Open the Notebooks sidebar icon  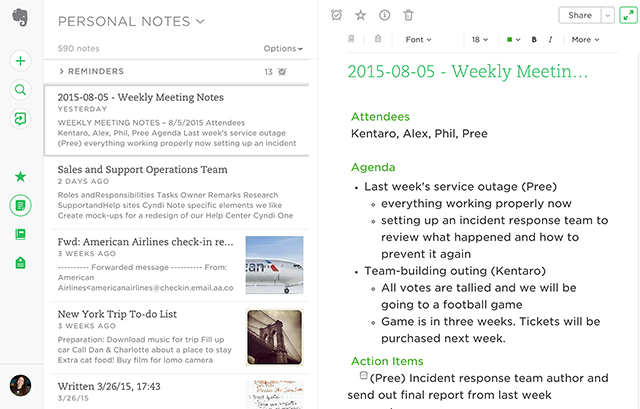point(20,234)
